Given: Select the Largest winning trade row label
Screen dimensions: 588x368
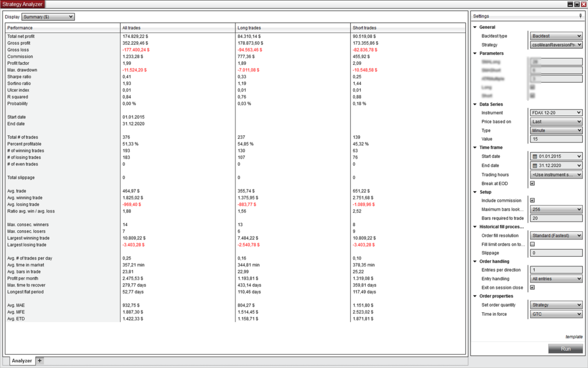Looking at the screenshot, I should point(29,238).
